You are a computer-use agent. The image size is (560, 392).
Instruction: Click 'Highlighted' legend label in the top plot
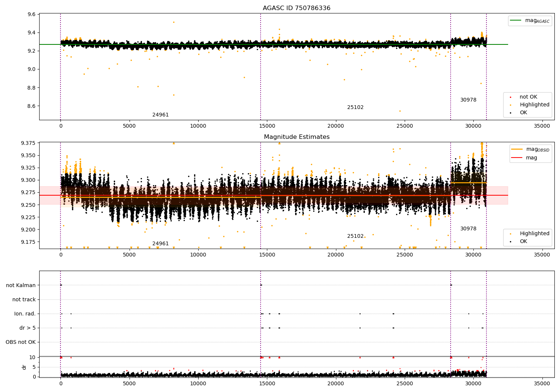tap(535, 105)
